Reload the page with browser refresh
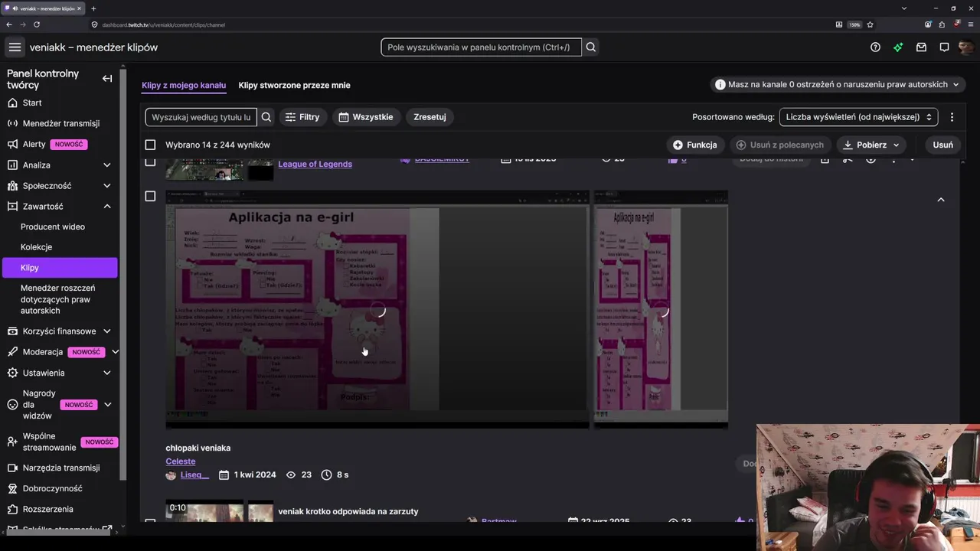The width and height of the screenshot is (980, 551). [x=37, y=24]
